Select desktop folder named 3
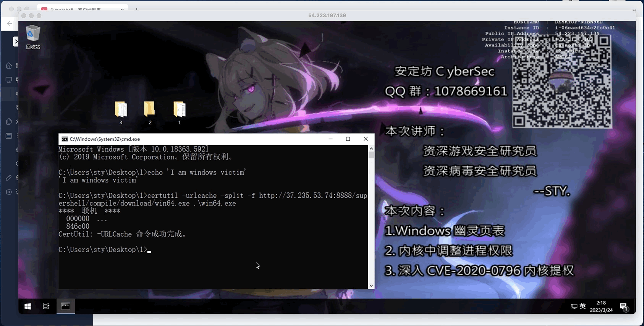This screenshot has width=644, height=326. pyautogui.click(x=121, y=113)
